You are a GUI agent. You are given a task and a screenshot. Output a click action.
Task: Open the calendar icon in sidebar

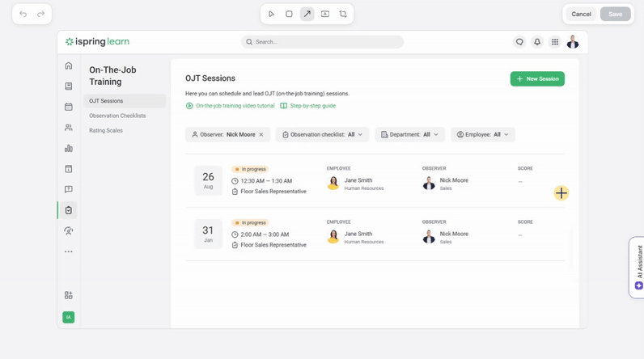69,107
